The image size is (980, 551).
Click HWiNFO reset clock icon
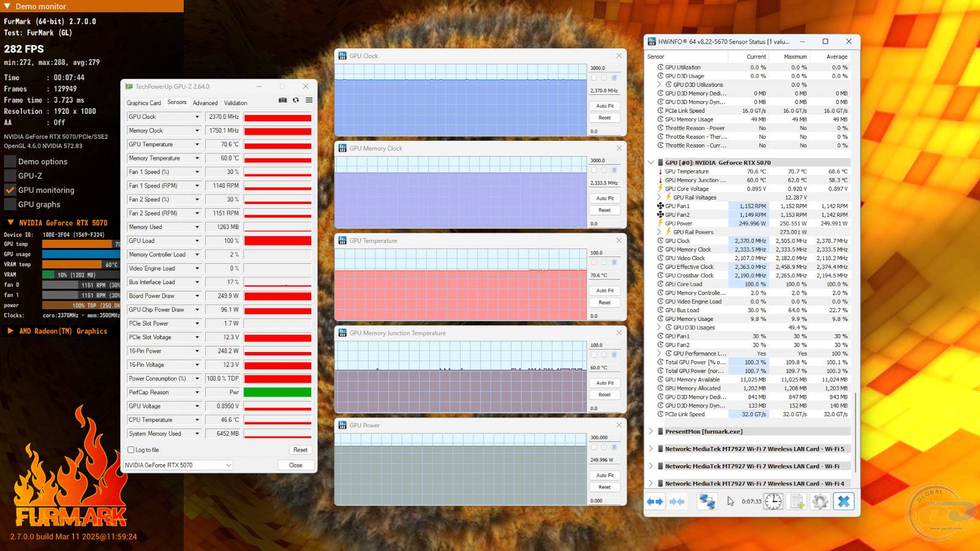[773, 501]
